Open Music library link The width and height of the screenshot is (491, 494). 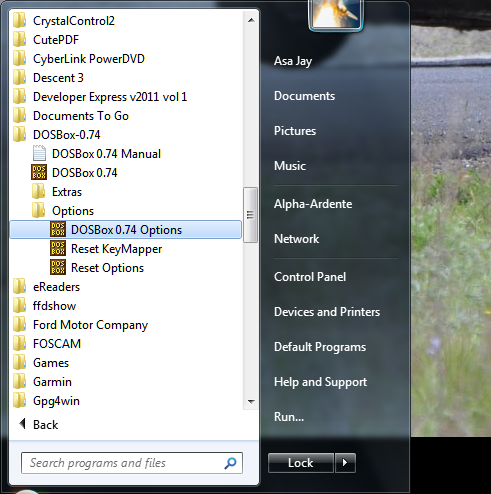[290, 166]
